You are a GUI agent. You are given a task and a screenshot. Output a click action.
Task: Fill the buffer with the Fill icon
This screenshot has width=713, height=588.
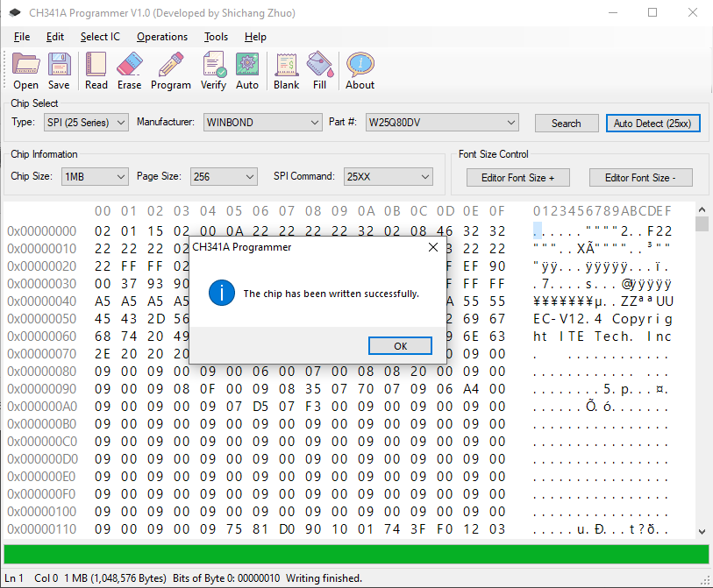coord(319,70)
